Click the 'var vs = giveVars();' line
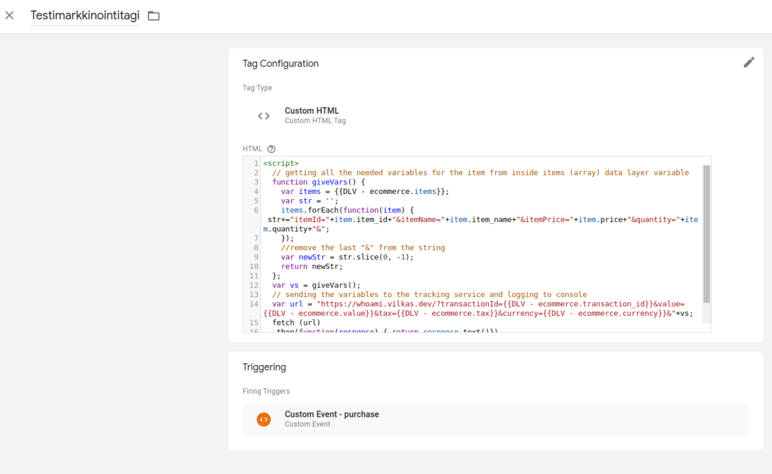The image size is (772, 474). [x=316, y=285]
